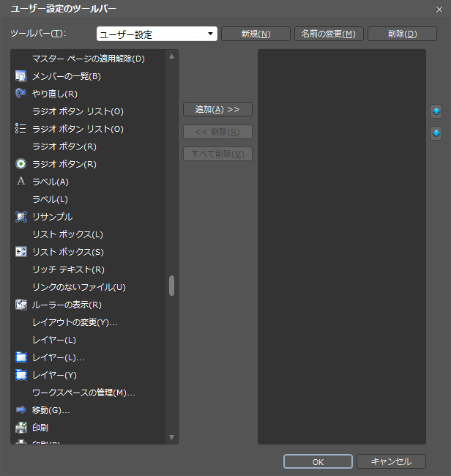Click the 印刷 printer icon
Screen dimensions: 451x476
pos(21,428)
